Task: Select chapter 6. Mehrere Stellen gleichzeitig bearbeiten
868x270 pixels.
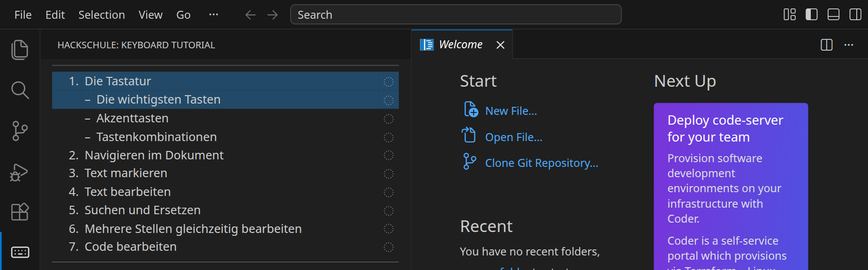Action: point(225,229)
